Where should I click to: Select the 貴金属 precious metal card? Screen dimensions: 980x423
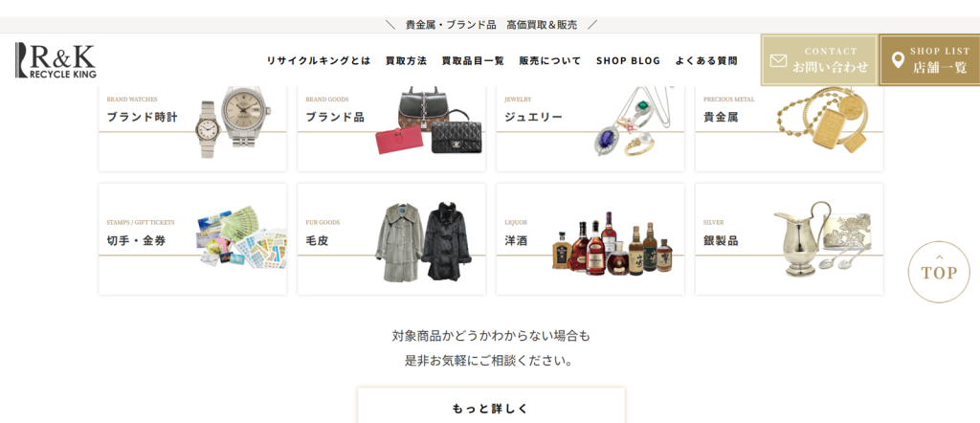click(789, 128)
